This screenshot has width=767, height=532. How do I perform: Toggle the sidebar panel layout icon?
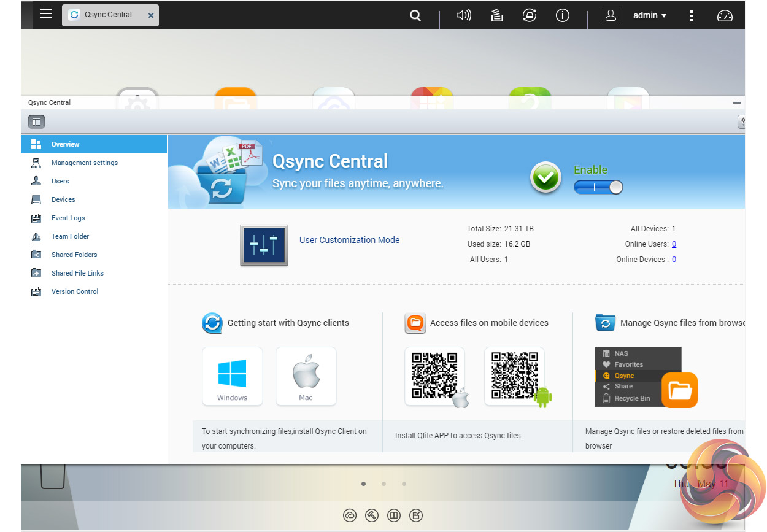pyautogui.click(x=37, y=121)
